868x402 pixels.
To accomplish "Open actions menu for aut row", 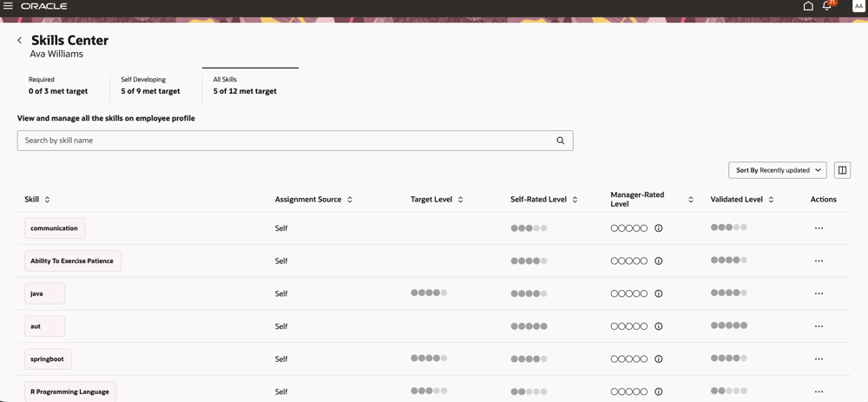I will (x=819, y=326).
